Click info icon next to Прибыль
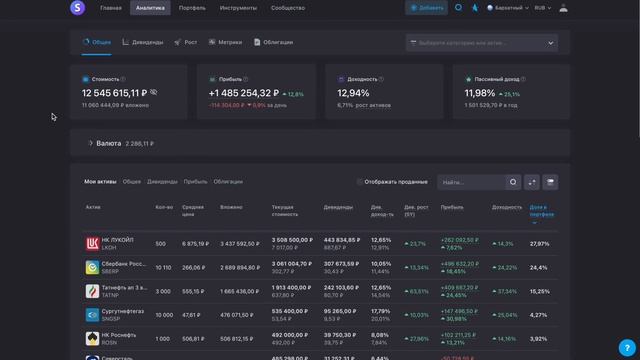 pyautogui.click(x=245, y=79)
